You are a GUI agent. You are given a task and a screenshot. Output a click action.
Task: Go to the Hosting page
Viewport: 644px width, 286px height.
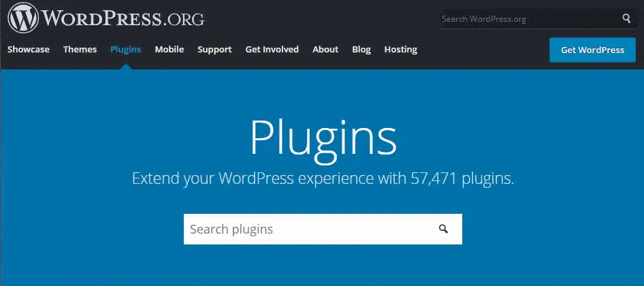[x=401, y=50]
